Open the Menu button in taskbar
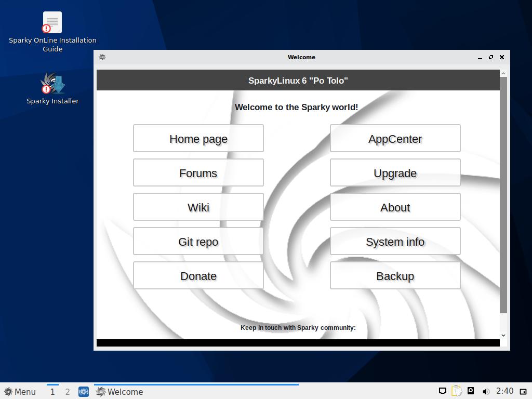 click(20, 392)
